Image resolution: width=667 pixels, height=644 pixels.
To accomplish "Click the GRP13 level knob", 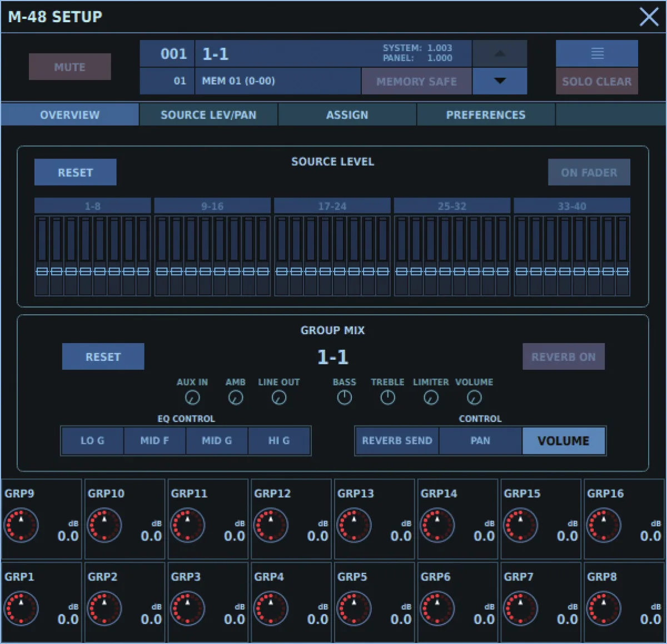I will coord(354,525).
